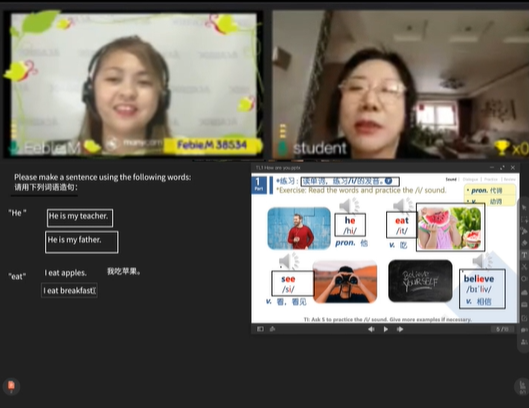This screenshot has height=408, width=529.
Task: Choose the laser pen tool
Action: point(524,231)
